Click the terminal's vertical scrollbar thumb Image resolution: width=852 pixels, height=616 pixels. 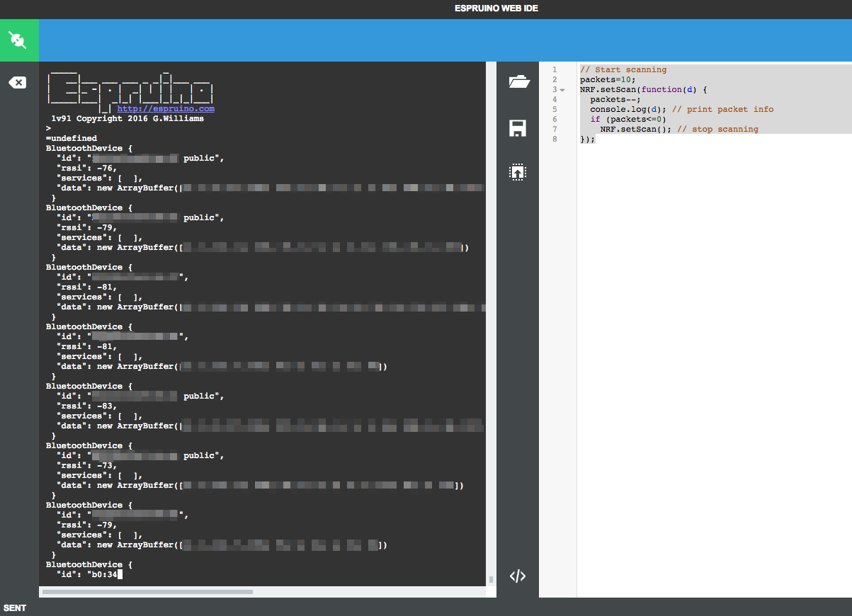tap(491, 579)
